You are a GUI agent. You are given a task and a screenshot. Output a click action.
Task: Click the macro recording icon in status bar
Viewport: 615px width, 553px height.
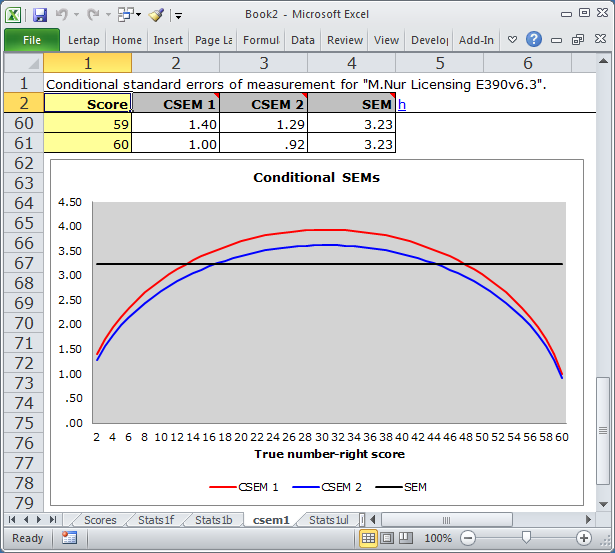pos(69,538)
